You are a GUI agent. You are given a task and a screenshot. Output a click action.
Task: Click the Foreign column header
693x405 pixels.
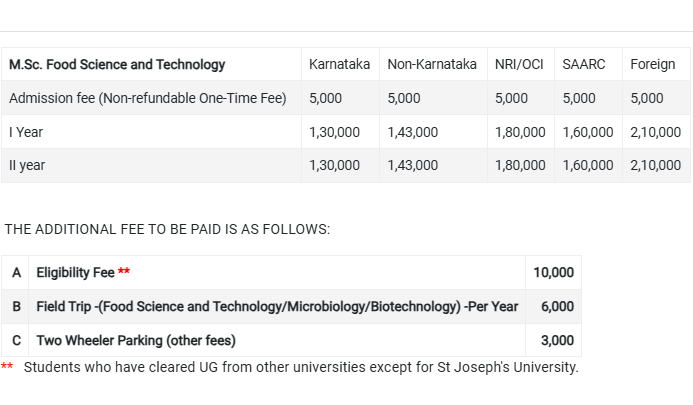click(652, 65)
